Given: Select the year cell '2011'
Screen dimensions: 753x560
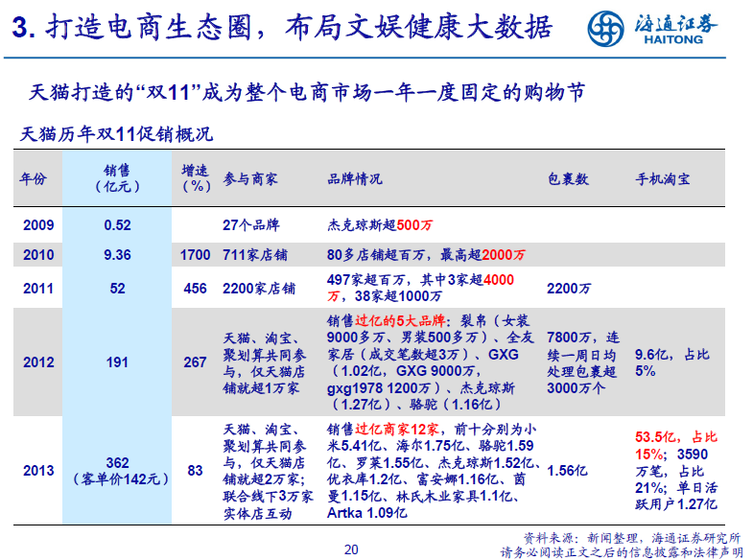Looking at the screenshot, I should (x=38, y=289).
